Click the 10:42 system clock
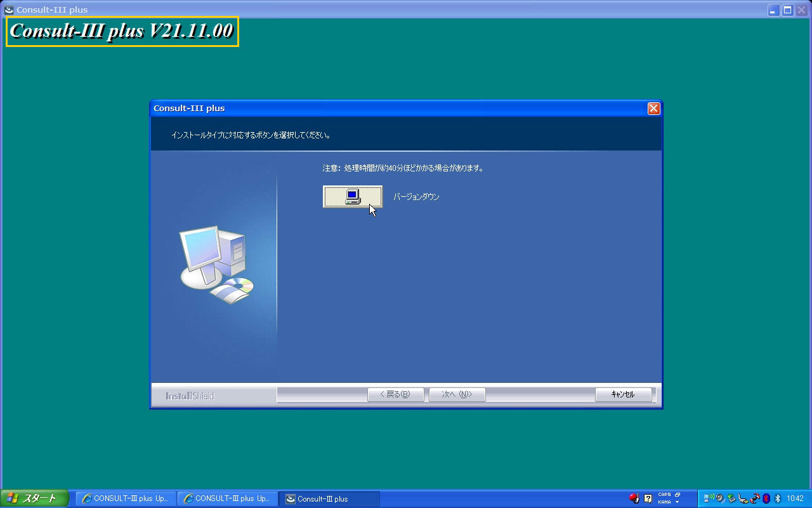Image resolution: width=812 pixels, height=508 pixels. [796, 498]
